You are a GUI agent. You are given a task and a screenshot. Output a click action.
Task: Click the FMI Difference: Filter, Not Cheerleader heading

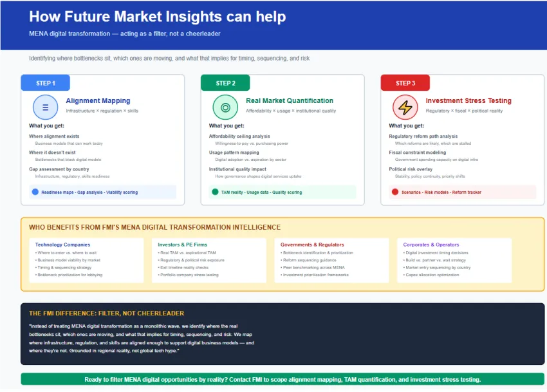click(x=106, y=313)
